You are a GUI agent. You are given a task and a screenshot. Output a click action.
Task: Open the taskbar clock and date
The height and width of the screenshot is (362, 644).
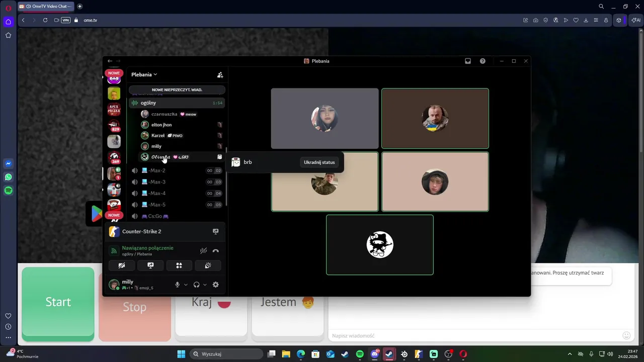coord(628,354)
